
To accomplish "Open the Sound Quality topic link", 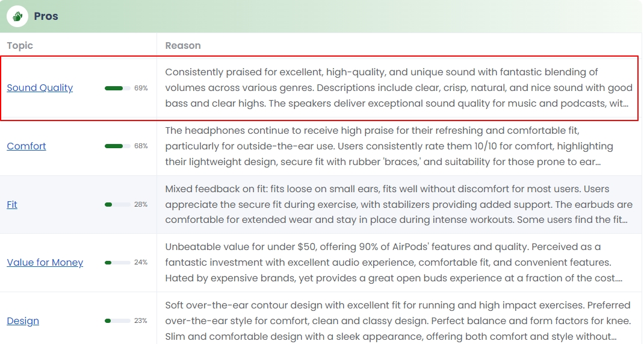I will tap(40, 87).
